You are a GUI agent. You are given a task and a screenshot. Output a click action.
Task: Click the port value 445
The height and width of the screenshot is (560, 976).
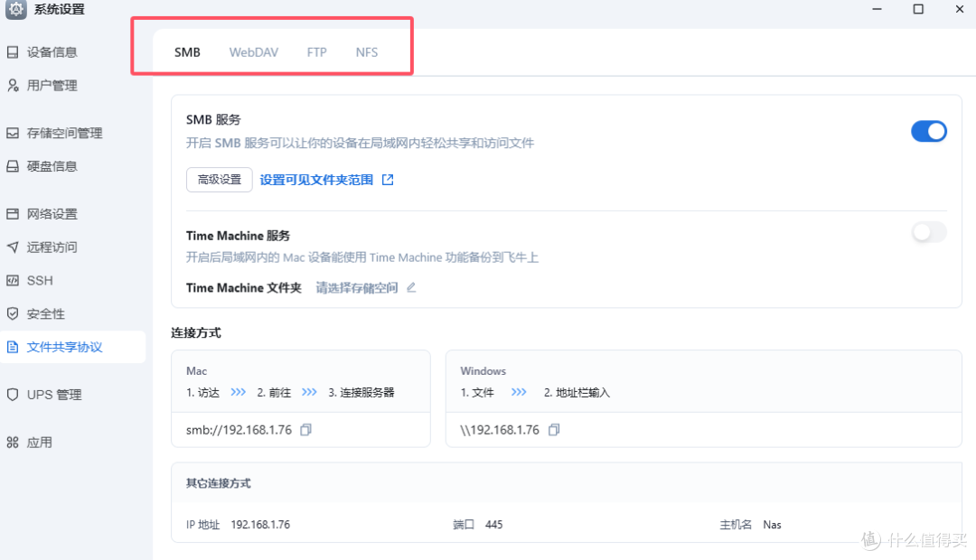point(493,525)
